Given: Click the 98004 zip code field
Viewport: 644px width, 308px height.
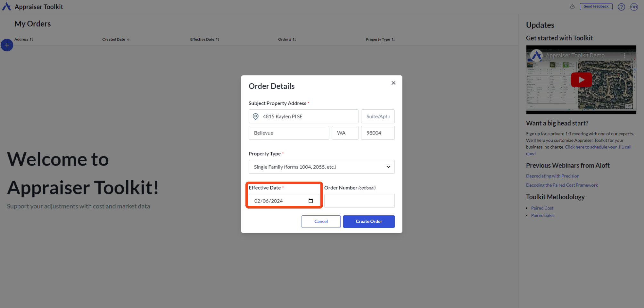Looking at the screenshot, I should point(378,133).
